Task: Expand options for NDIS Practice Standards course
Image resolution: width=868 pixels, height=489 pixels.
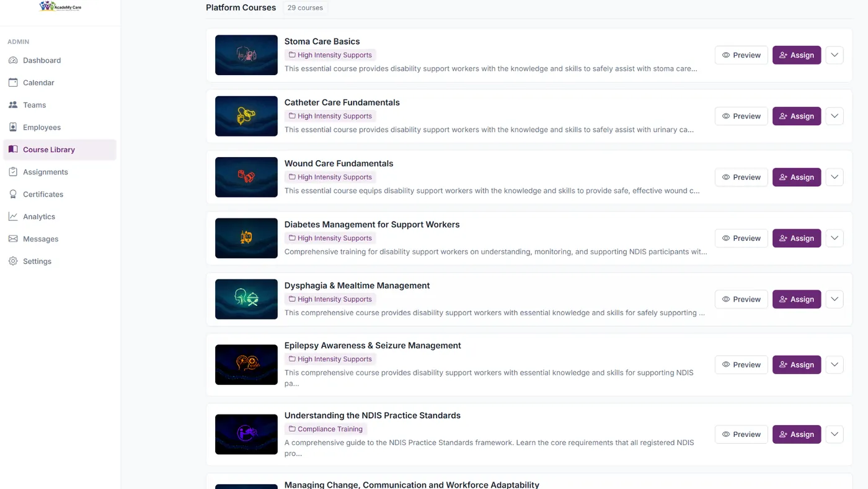Action: [x=835, y=434]
